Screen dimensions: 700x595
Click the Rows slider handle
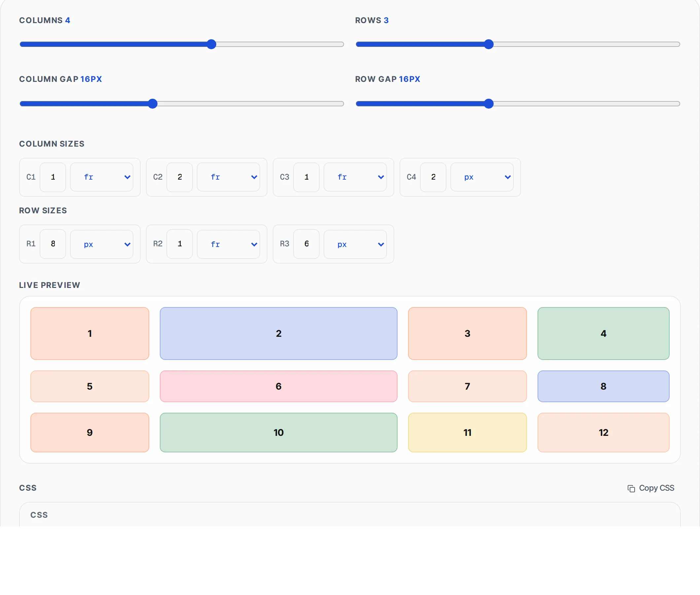coord(488,44)
